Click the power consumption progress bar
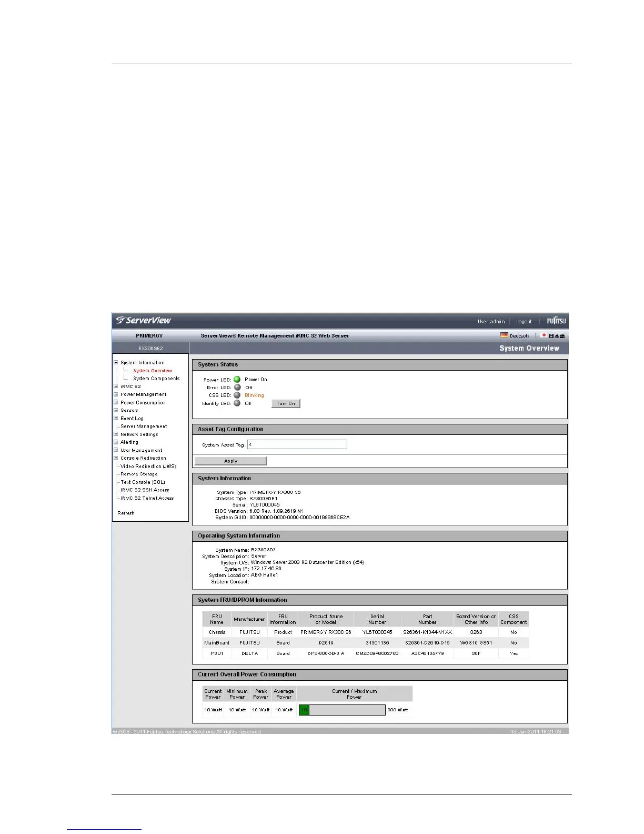The height and width of the screenshot is (834, 644). tap(342, 710)
